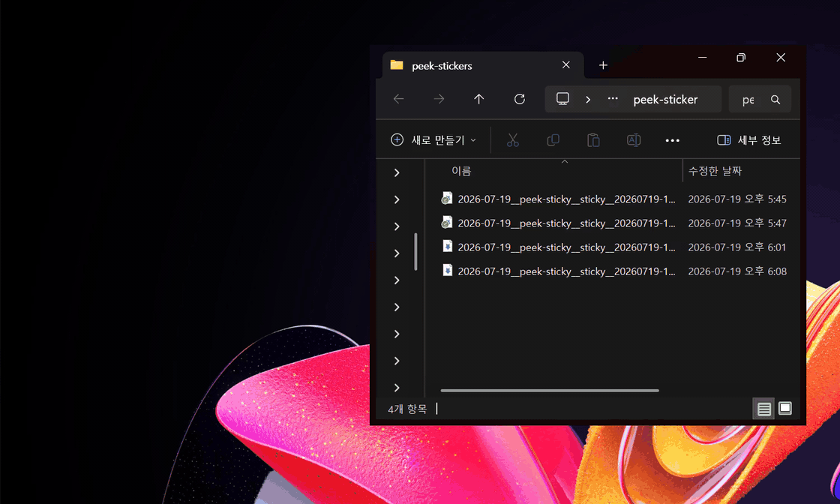The width and height of the screenshot is (840, 504).
Task: Switch to details list view icon
Action: (764, 409)
